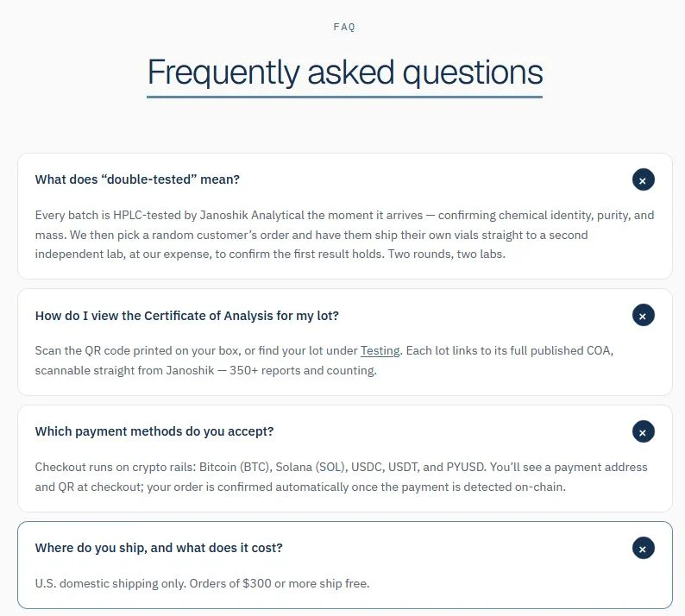Collapse the payment methods answer using X icon
Viewport: 685px width, 616px height.
(643, 431)
